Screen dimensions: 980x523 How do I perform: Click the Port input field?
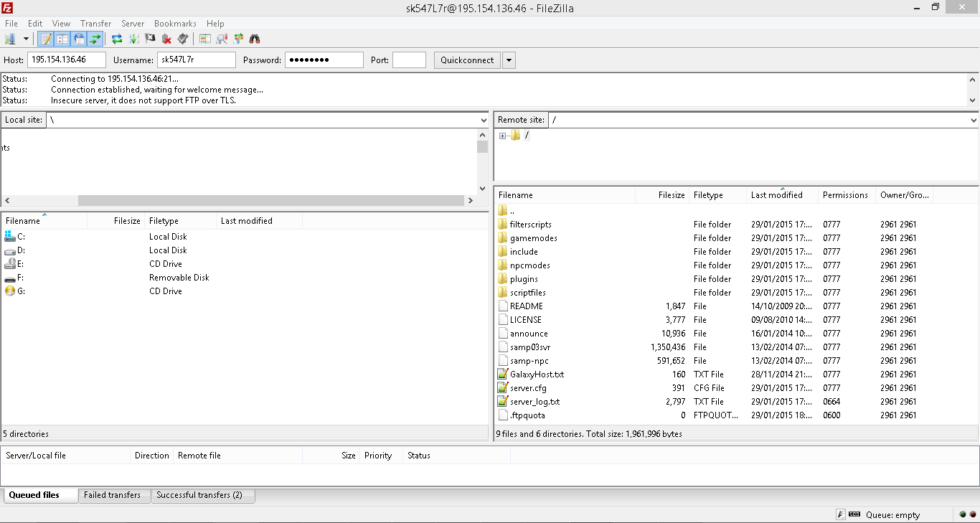[409, 60]
